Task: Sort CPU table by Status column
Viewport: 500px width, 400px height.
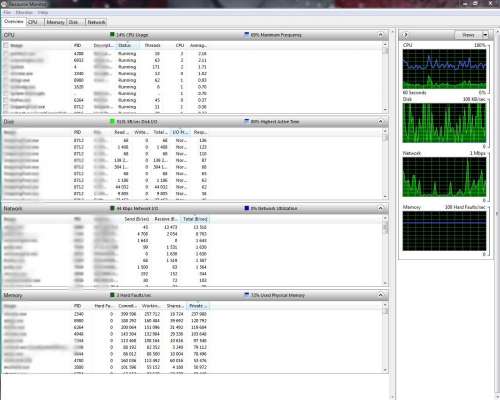Action: click(x=127, y=45)
